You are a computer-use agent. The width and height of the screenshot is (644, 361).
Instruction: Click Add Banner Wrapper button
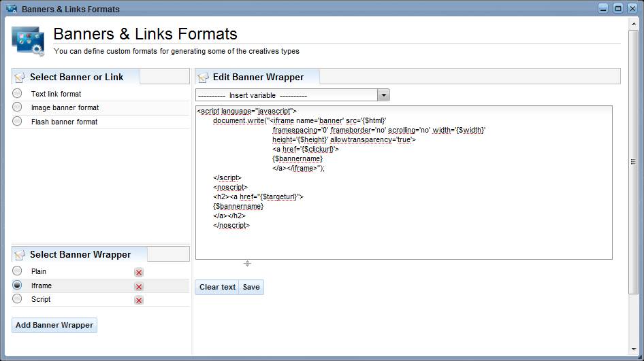(54, 326)
